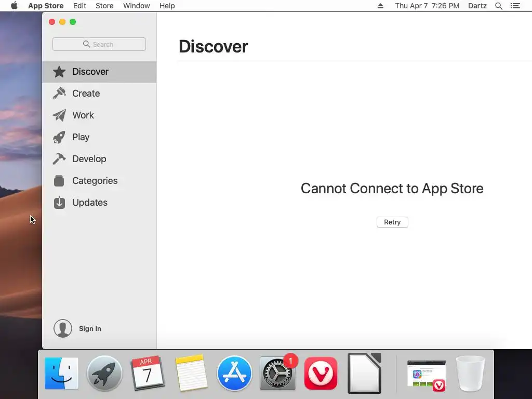This screenshot has height=399, width=532.
Task: Click the Sign In profile avatar icon
Action: tap(63, 328)
